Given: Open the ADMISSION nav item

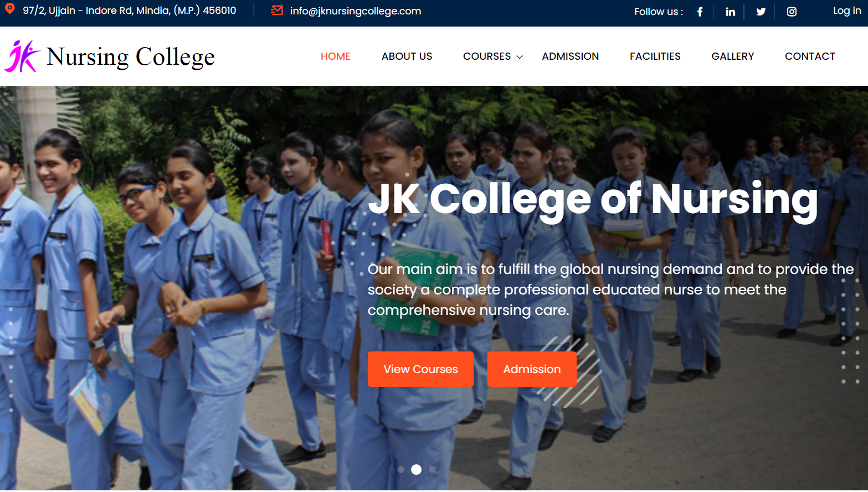Looking at the screenshot, I should click(x=570, y=56).
